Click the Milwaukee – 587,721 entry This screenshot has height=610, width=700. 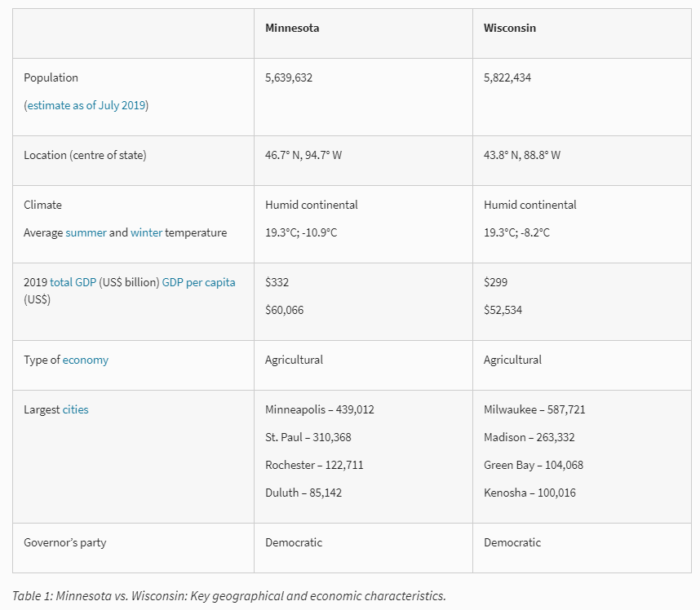(x=534, y=409)
